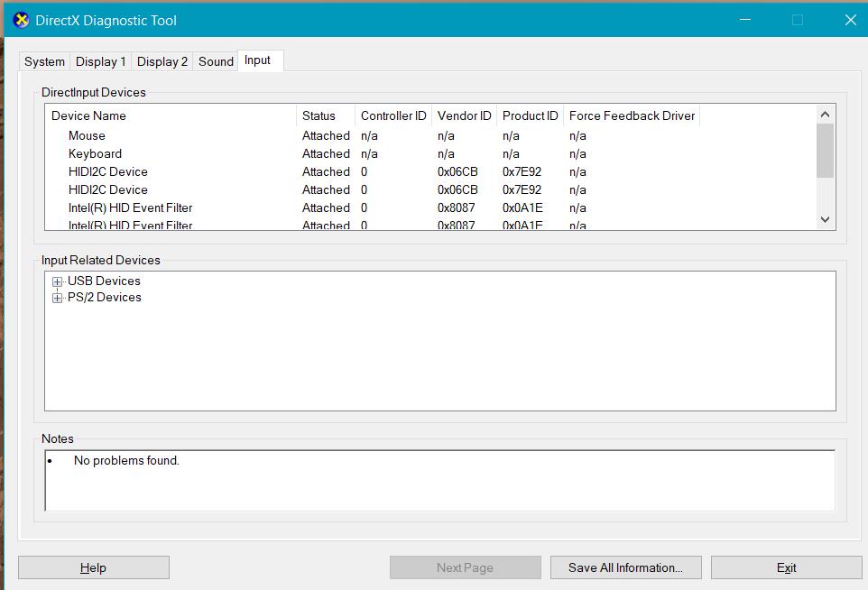Click scroll up arrow in device list

(825, 115)
